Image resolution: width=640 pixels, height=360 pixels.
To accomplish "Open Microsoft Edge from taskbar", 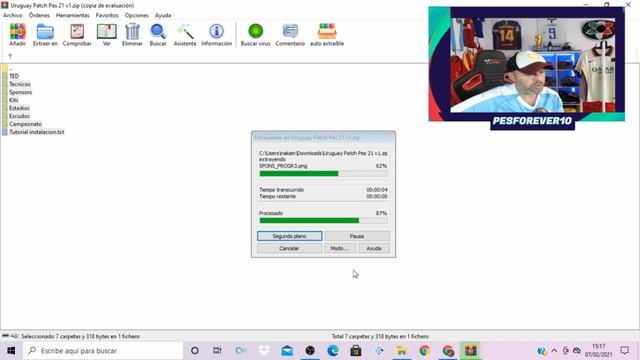I will [333, 351].
